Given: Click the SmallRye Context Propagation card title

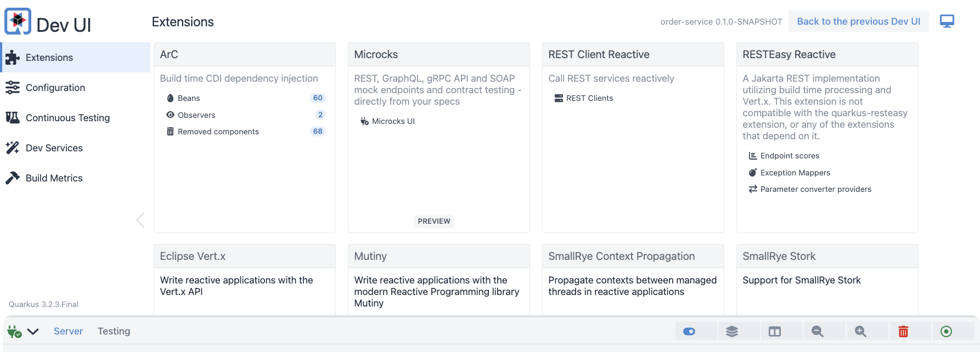Looking at the screenshot, I should point(622,256).
